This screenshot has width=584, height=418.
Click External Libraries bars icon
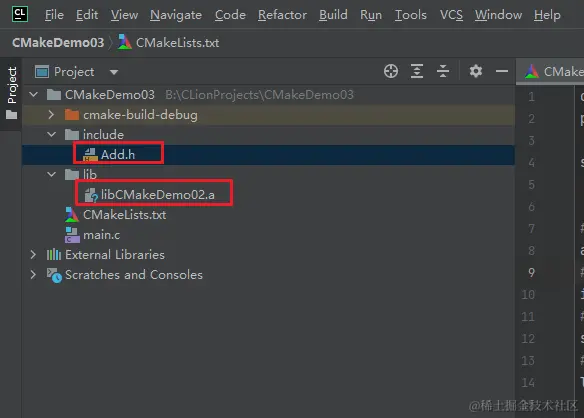[x=54, y=254]
